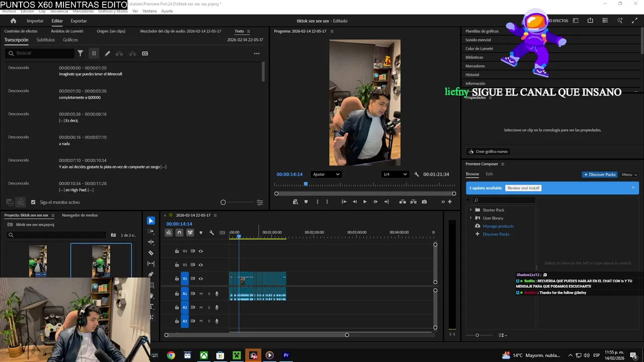This screenshot has height=362, width=644.
Task: Open the Ajustar zoom level dropdown
Action: click(x=326, y=174)
